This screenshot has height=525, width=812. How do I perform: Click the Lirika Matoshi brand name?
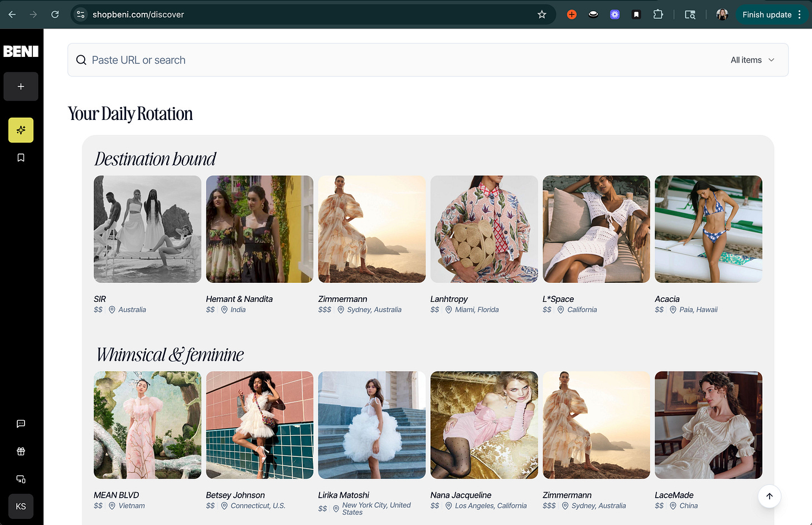(x=344, y=495)
